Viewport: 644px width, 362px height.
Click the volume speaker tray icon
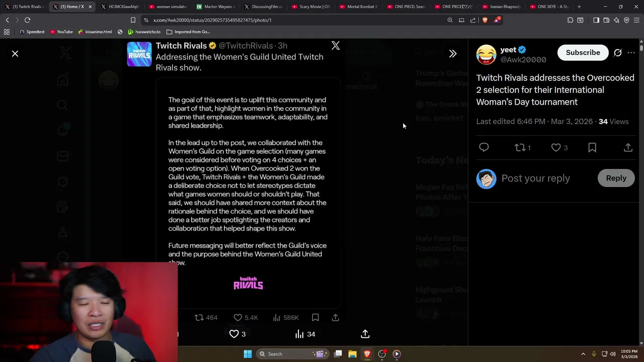tap(613, 354)
